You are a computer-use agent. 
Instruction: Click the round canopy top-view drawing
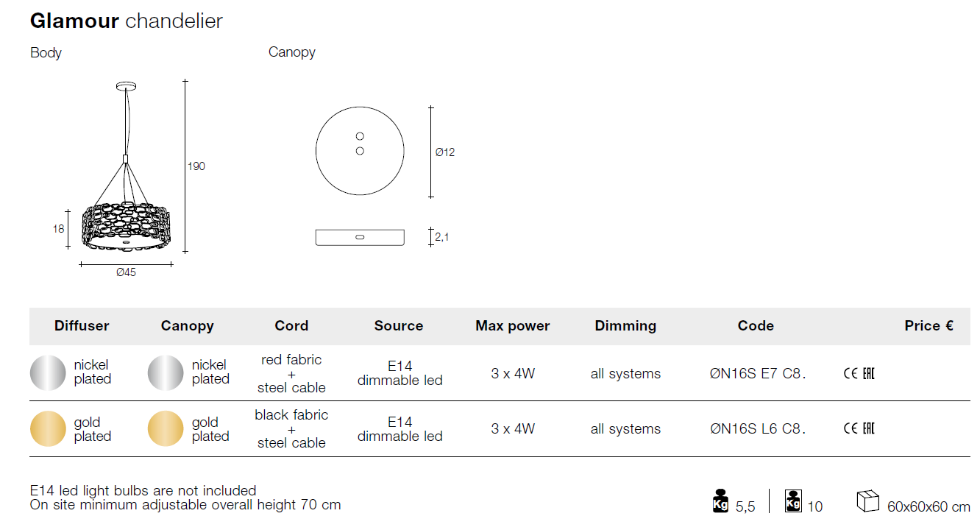(360, 151)
